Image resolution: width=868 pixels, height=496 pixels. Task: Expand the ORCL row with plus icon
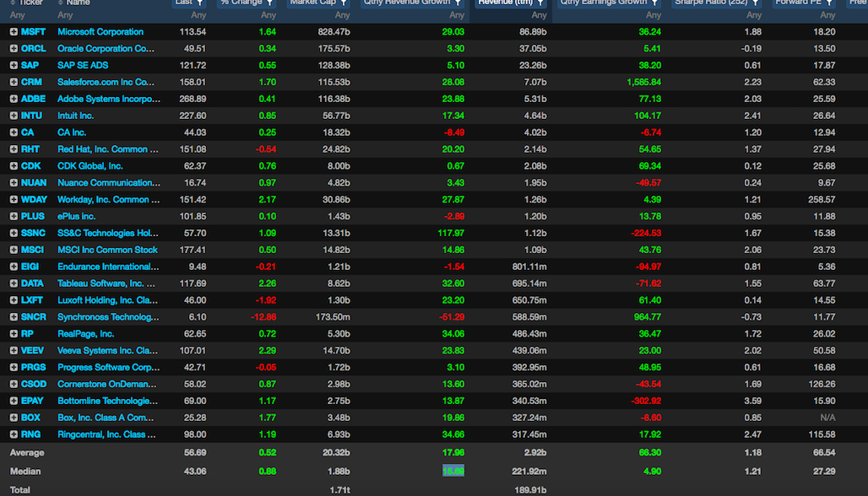coord(14,49)
